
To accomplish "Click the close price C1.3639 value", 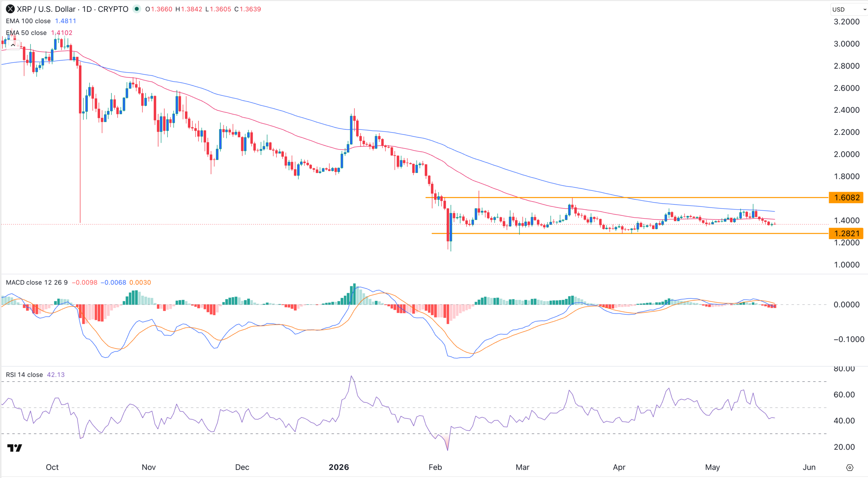I will click(248, 9).
